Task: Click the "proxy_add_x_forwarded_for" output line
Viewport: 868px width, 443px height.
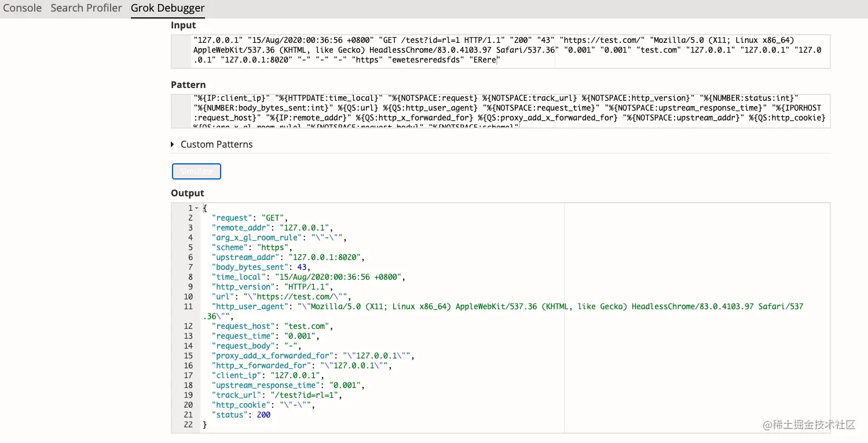Action: click(x=313, y=356)
